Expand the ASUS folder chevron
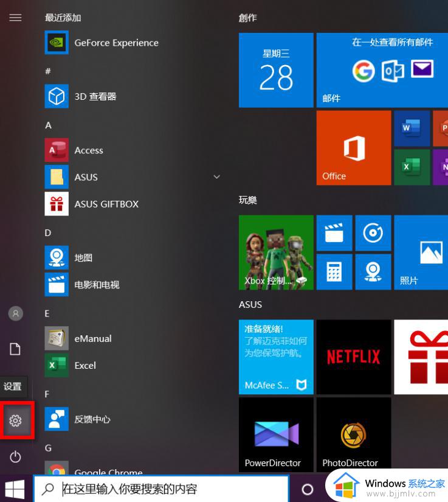The height and width of the screenshot is (502, 448). pyautogui.click(x=216, y=177)
